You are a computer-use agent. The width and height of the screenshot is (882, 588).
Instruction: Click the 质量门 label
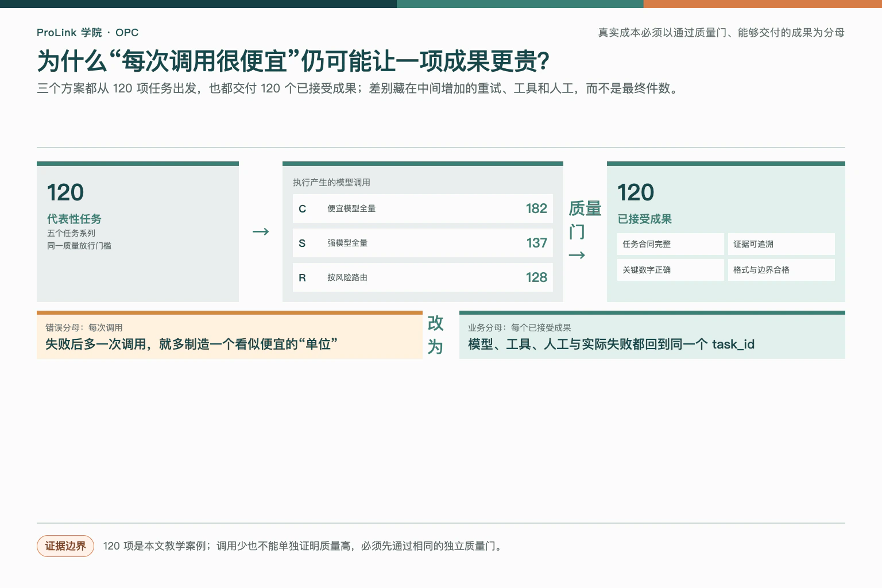click(585, 220)
